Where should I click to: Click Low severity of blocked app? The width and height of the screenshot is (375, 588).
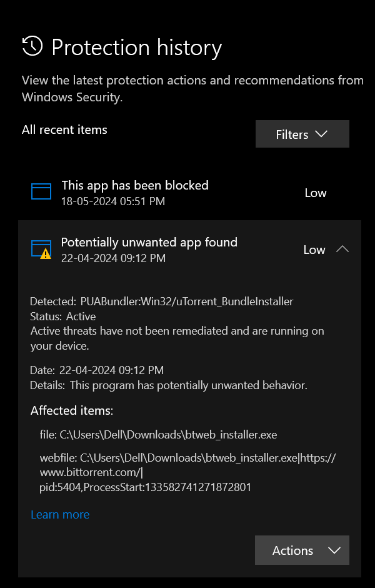coord(316,193)
